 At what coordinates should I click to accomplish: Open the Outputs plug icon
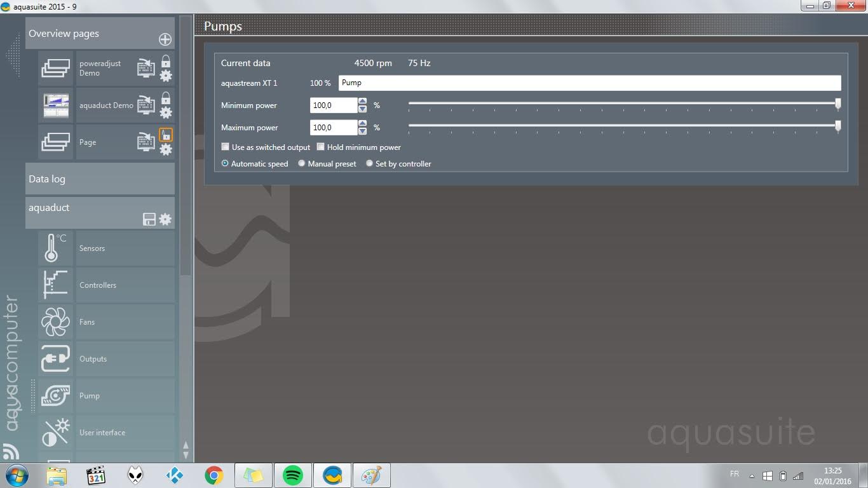point(55,359)
